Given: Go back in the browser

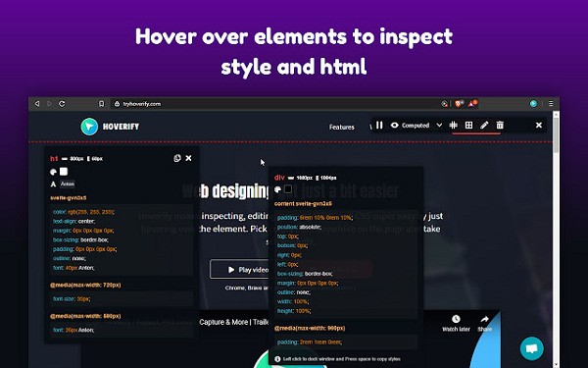Looking at the screenshot, I should point(37,104).
